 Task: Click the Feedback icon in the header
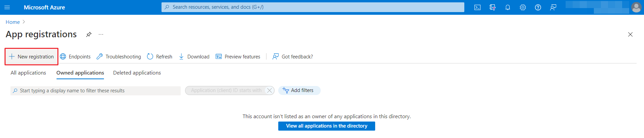click(x=553, y=7)
